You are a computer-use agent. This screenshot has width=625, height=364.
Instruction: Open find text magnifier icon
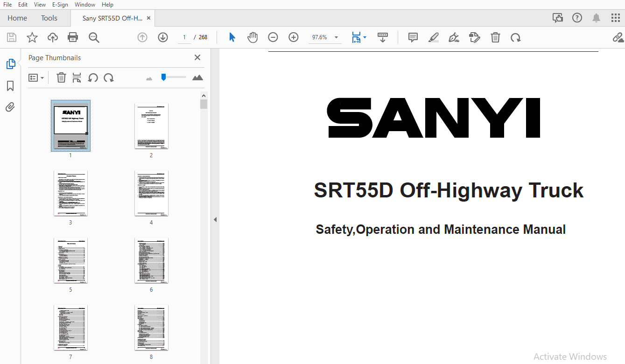94,37
